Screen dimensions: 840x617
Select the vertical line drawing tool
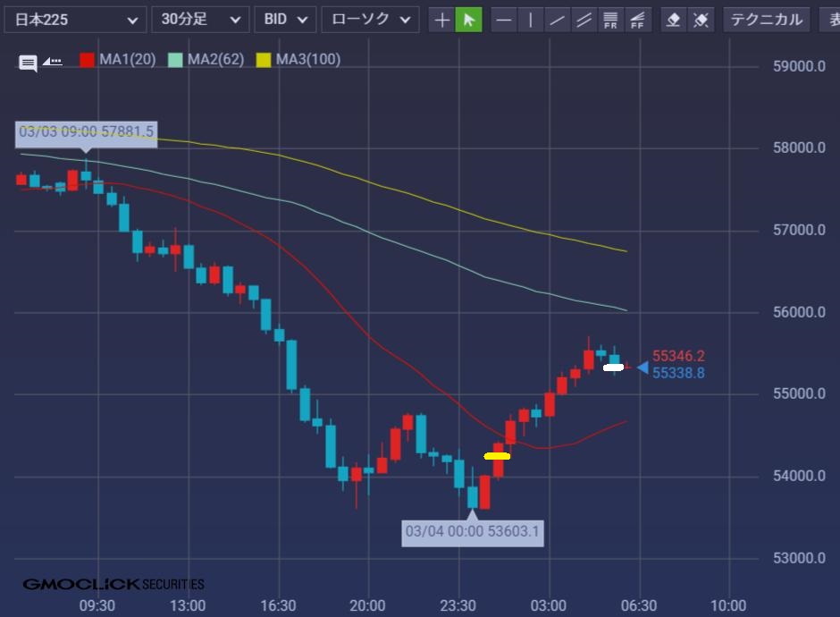pyautogui.click(x=531, y=20)
